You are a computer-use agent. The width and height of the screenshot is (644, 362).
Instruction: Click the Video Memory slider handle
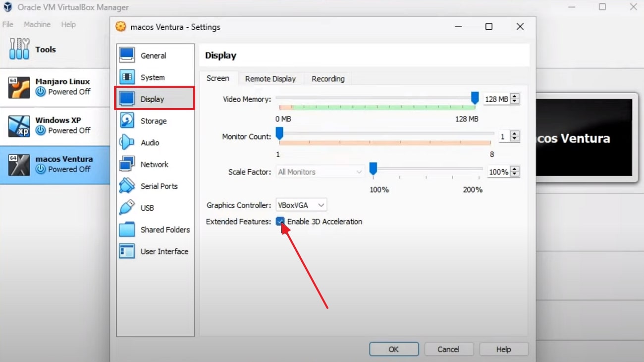pyautogui.click(x=475, y=98)
